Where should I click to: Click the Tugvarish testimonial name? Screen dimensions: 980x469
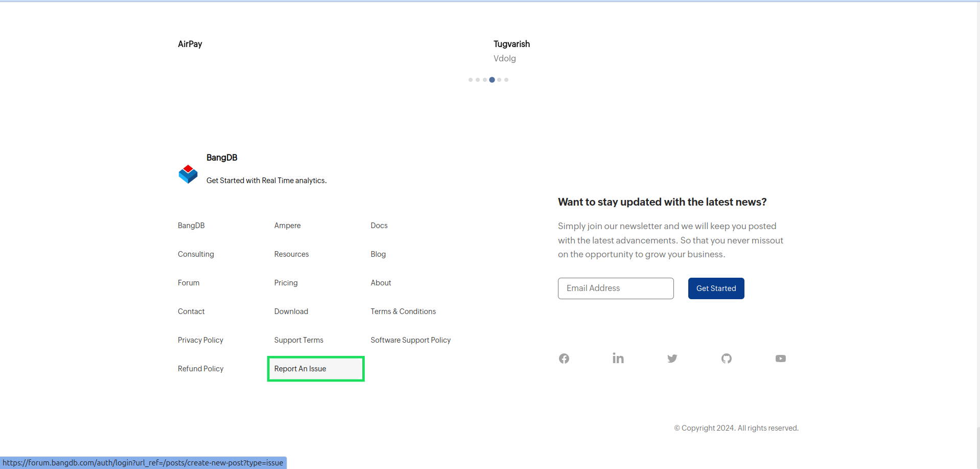pos(511,44)
